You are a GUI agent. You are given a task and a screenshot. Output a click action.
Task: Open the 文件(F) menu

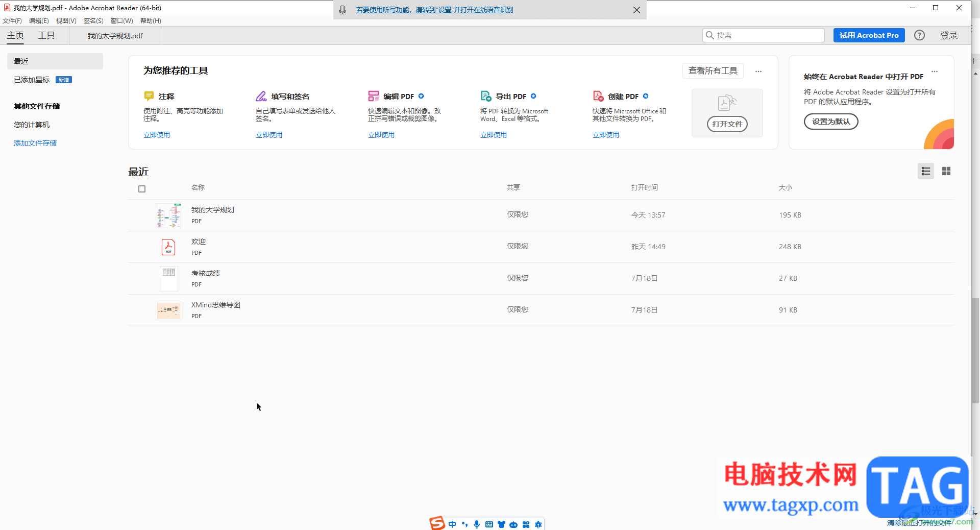12,21
